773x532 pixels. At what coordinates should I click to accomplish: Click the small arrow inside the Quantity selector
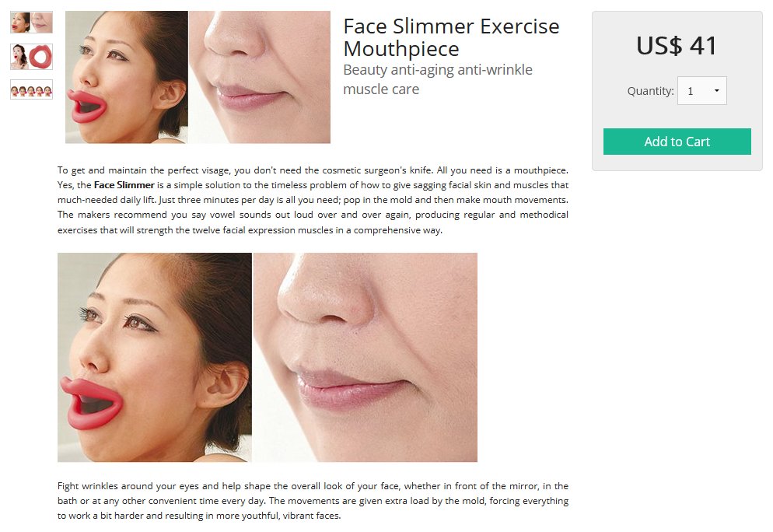point(717,91)
